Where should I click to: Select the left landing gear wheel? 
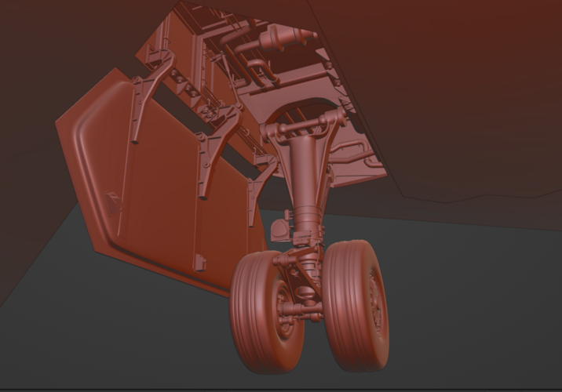(x=265, y=311)
